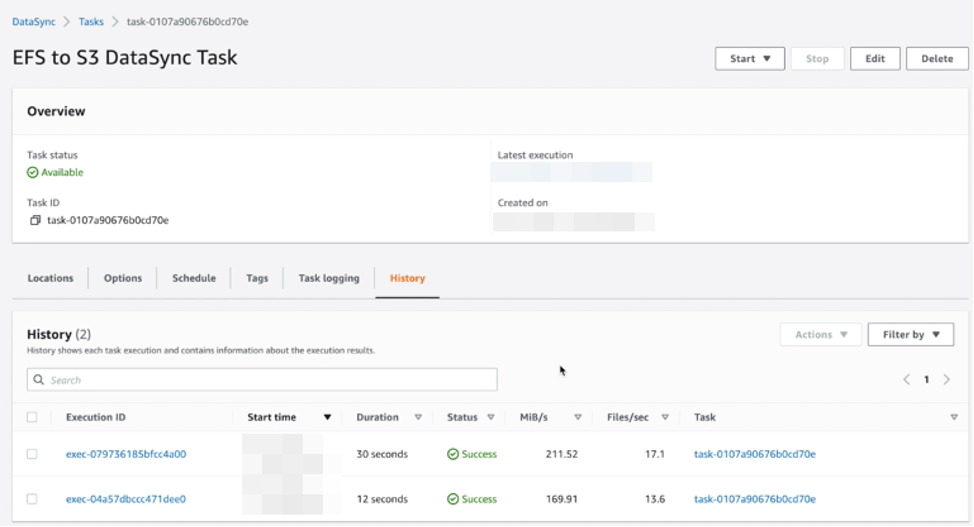Check the box for exec-079736185bfcc4a00
Screen dimensions: 974x527
[x=32, y=454]
